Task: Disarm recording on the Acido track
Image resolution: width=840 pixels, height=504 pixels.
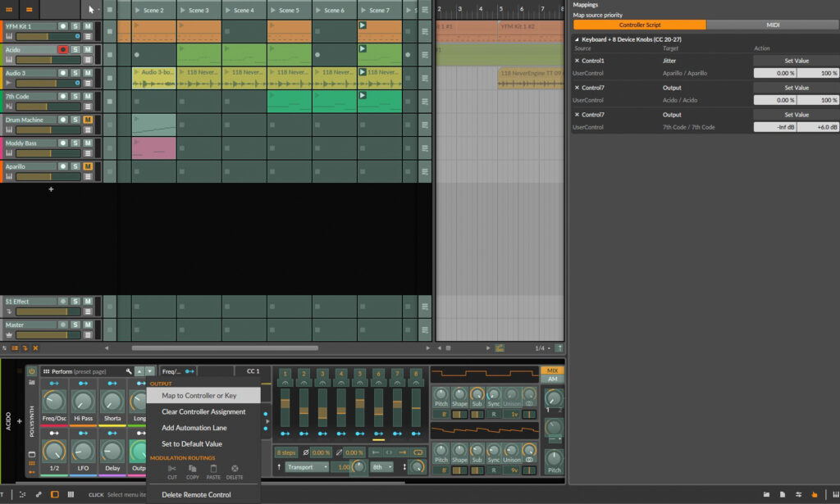Action: tap(62, 50)
